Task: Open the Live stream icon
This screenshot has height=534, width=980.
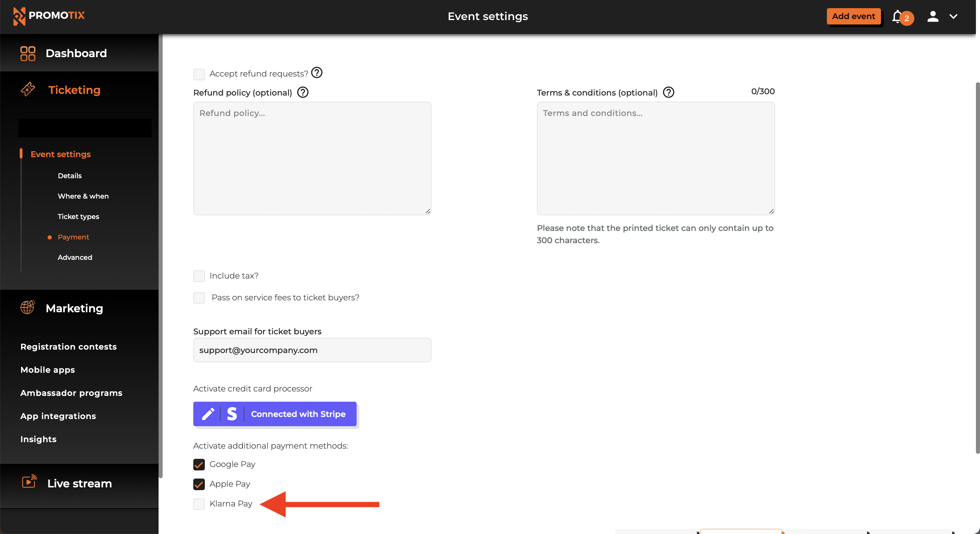Action: coord(29,482)
